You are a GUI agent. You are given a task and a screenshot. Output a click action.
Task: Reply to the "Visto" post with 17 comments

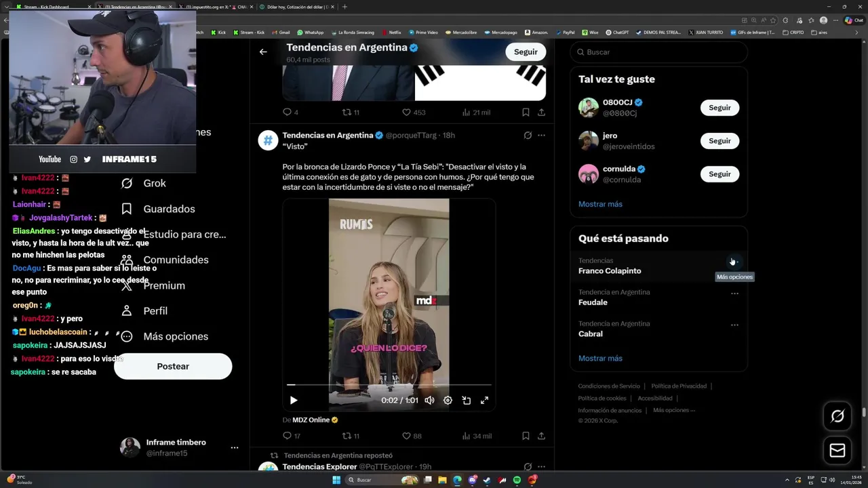pos(291,436)
